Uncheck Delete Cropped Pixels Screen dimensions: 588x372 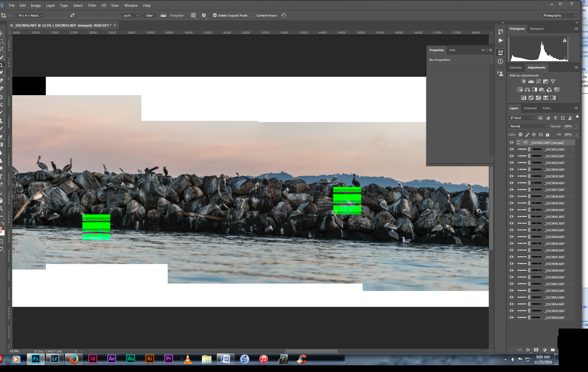pyautogui.click(x=215, y=15)
